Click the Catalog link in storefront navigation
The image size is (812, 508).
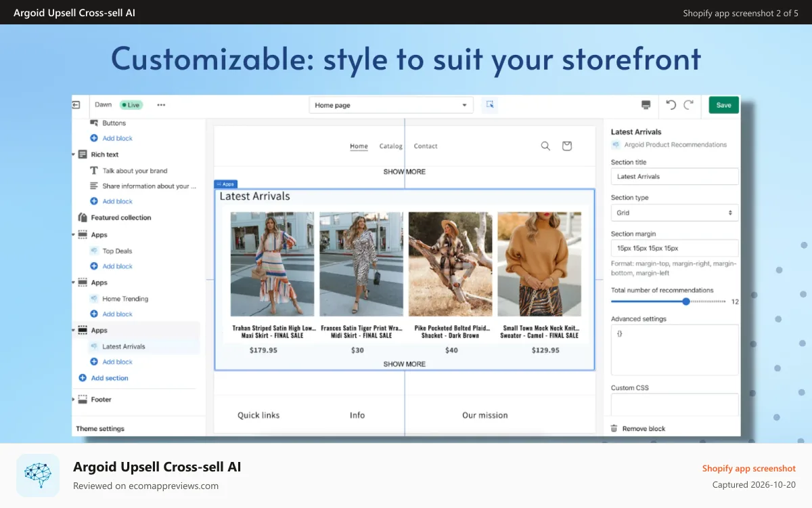coord(390,146)
